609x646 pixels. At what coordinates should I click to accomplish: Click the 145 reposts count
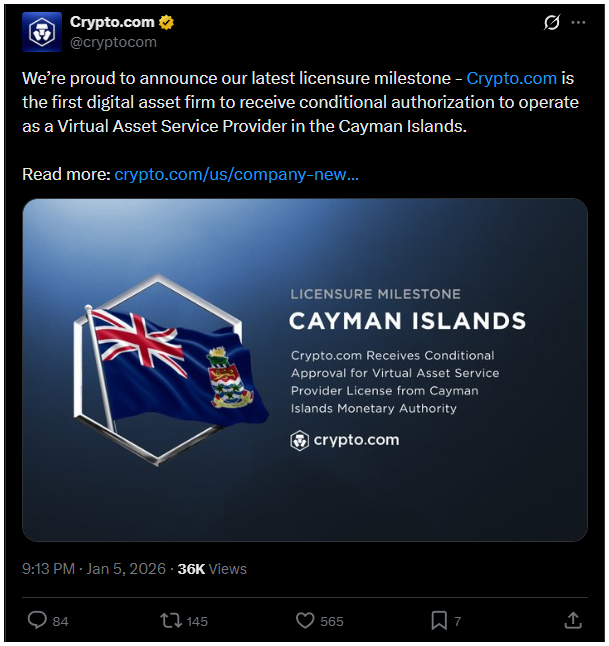[197, 621]
